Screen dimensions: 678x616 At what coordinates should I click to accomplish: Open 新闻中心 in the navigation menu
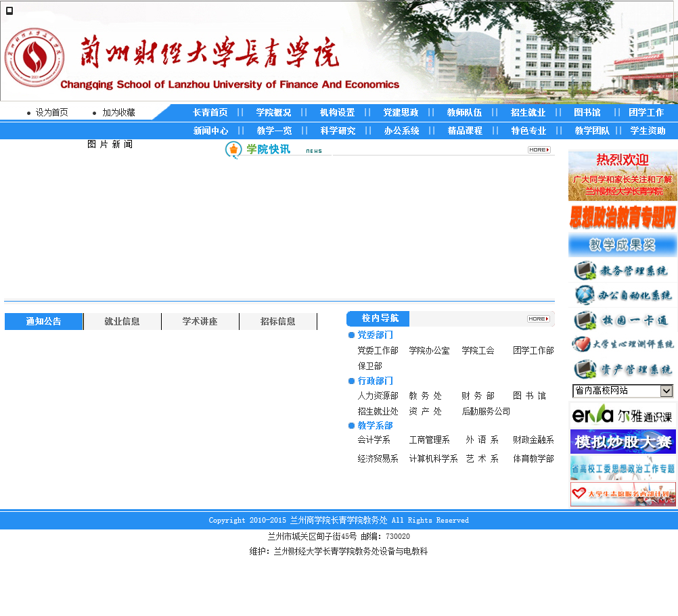click(210, 131)
